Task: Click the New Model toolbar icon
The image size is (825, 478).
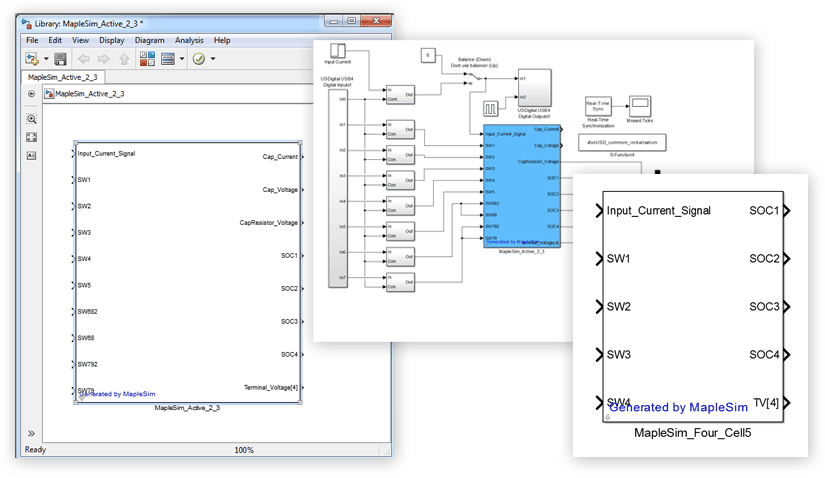Action: 31,59
